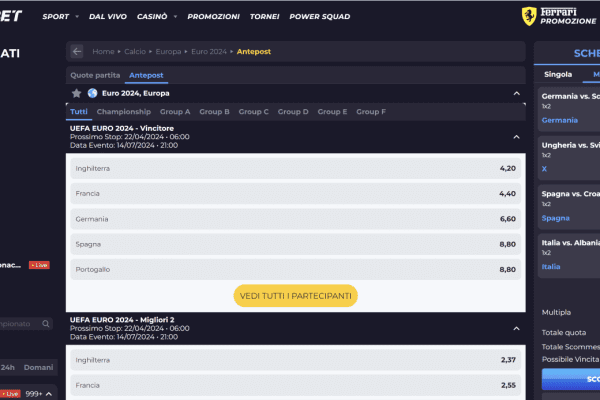This screenshot has height=400, width=600.
Task: Click the Home breadcrumb link
Action: coord(103,51)
